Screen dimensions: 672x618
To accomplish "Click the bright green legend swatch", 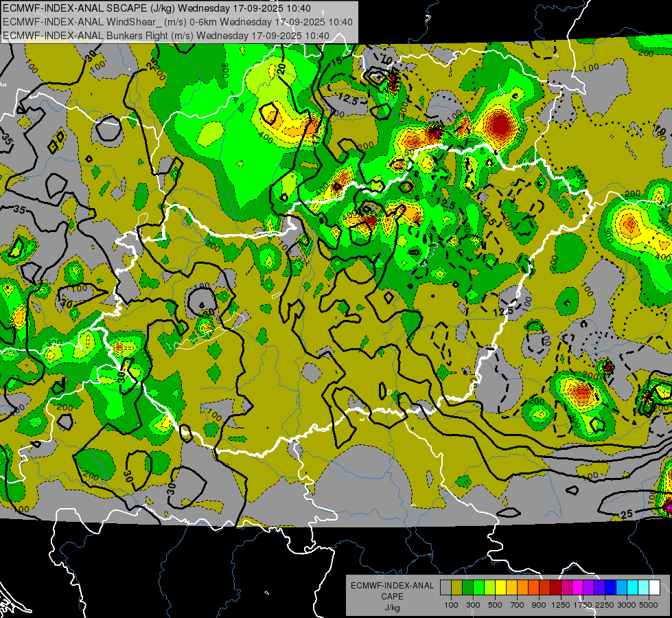I will point(478,588).
